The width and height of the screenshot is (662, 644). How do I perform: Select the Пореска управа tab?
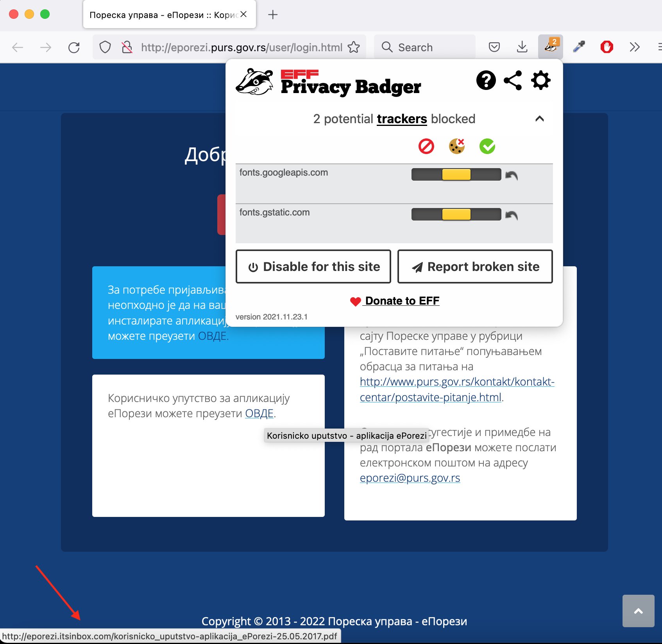169,14
